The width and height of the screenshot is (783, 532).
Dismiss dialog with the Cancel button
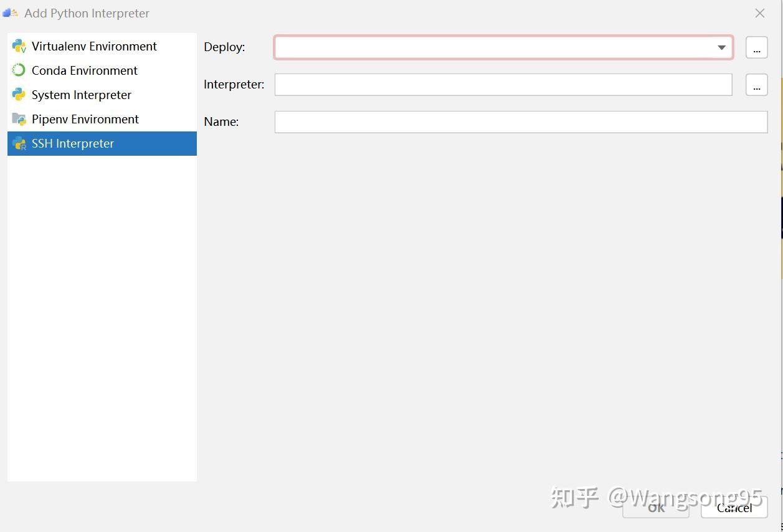click(x=734, y=508)
